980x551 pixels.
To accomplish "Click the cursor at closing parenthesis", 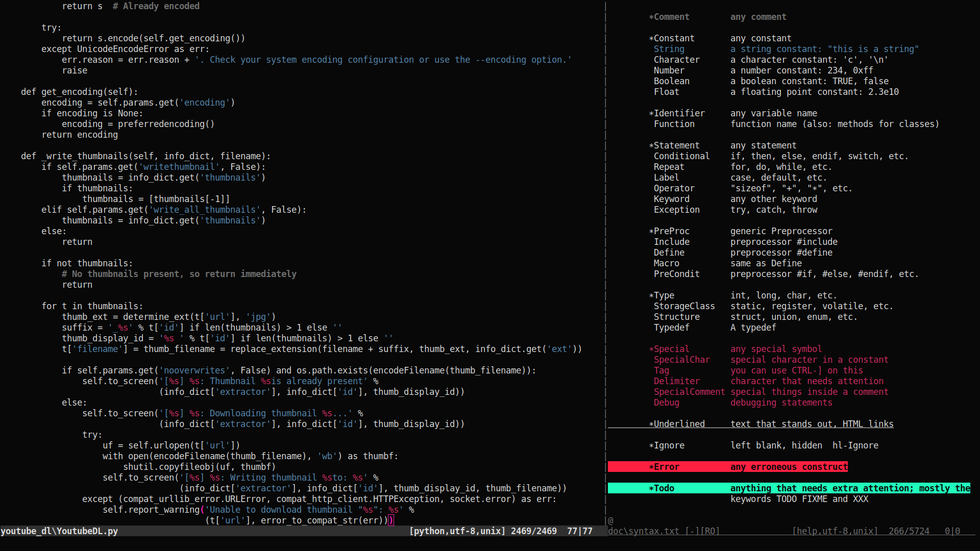I will (390, 520).
